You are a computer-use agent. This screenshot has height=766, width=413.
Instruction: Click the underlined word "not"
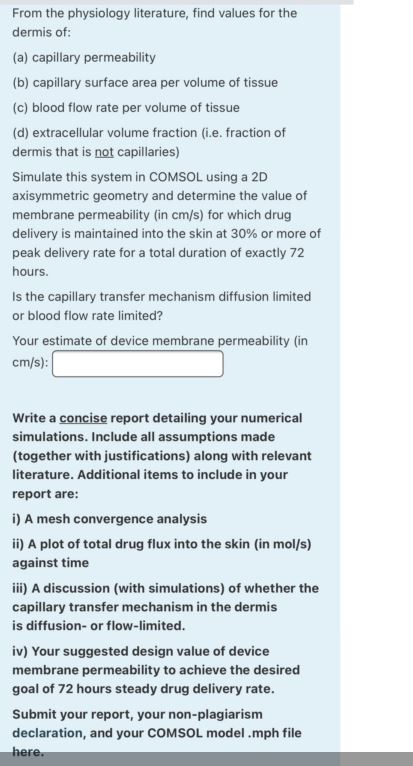click(x=104, y=152)
